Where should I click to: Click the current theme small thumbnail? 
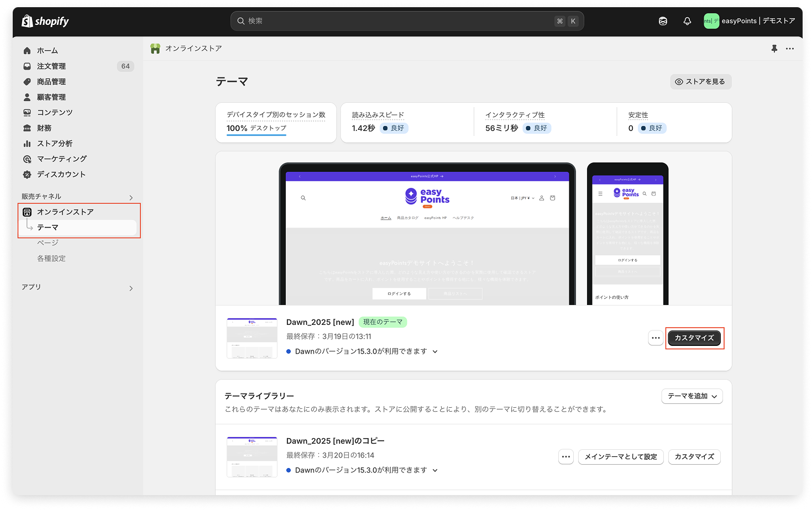click(252, 338)
